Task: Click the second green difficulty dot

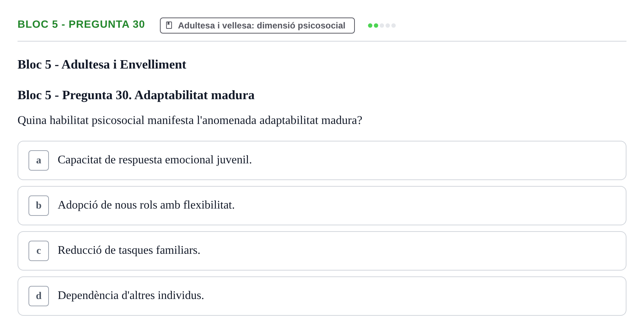Action: point(376,26)
